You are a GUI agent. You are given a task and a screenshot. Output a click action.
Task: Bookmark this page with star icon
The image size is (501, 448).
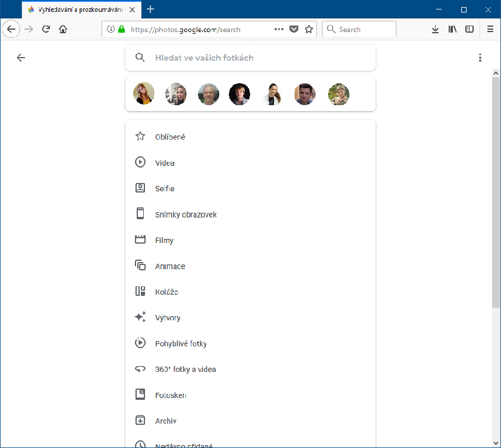tap(308, 29)
